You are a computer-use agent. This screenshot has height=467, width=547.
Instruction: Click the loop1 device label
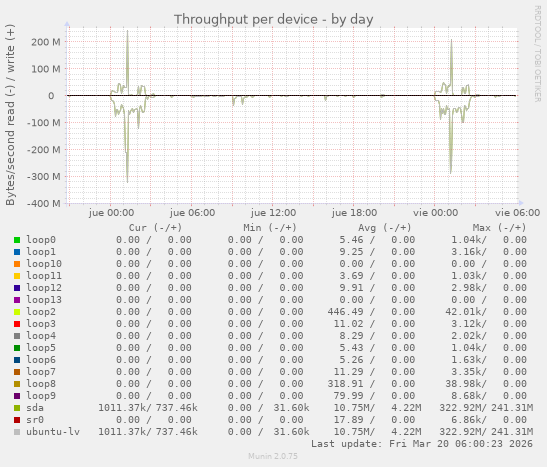41,251
